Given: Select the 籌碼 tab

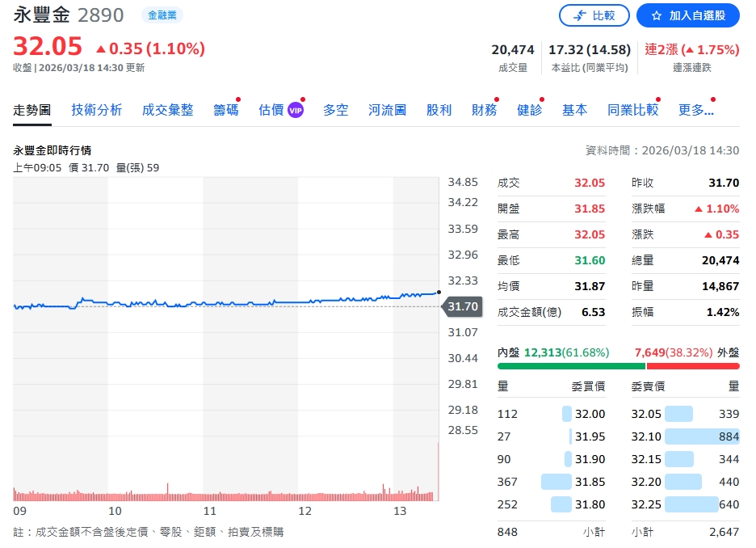Looking at the screenshot, I should pyautogui.click(x=225, y=110).
